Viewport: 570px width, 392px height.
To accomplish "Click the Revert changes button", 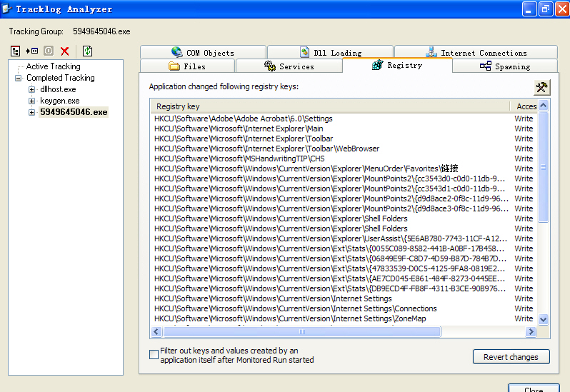I will point(511,357).
